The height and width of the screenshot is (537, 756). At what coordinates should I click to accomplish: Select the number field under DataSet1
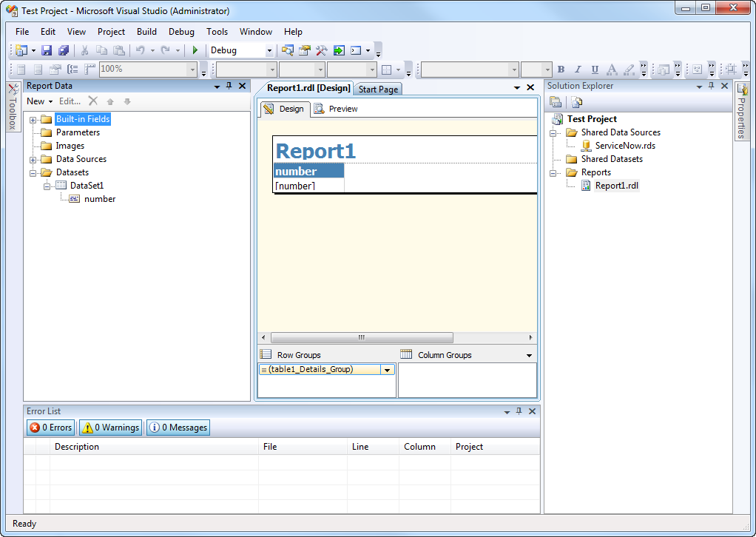point(100,199)
